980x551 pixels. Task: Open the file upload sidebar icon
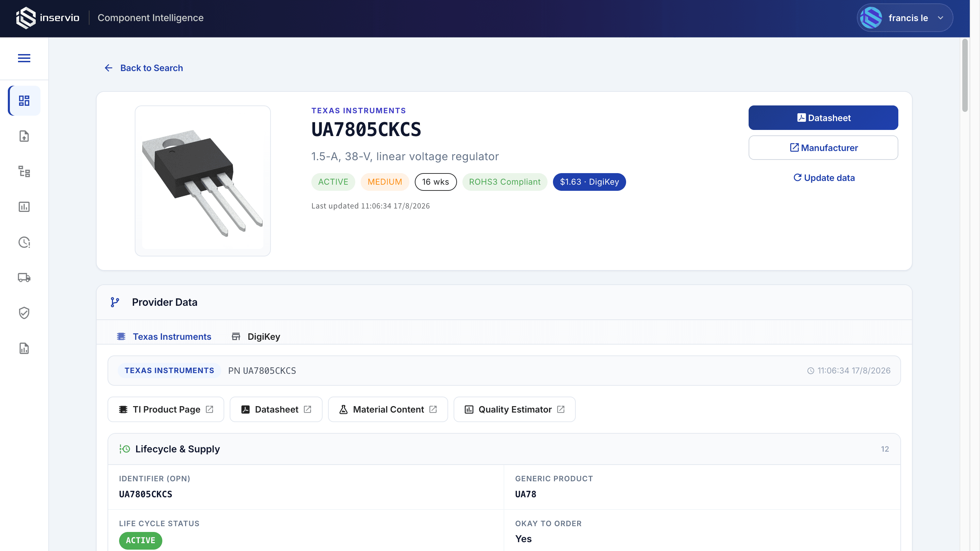[24, 136]
